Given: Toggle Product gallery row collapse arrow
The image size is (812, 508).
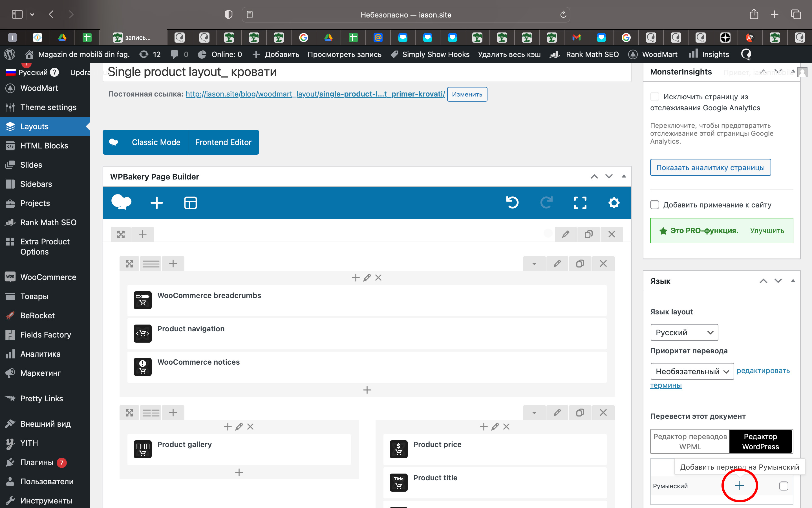Looking at the screenshot, I should click(x=534, y=413).
